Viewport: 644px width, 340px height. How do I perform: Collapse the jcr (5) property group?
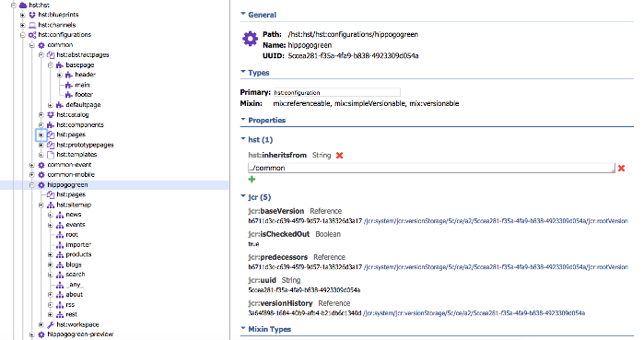pyautogui.click(x=243, y=197)
